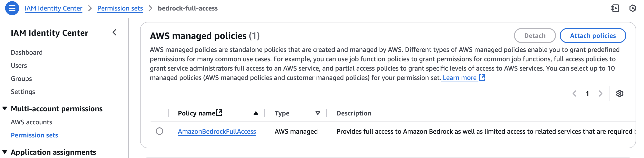Click the Type column header label
The image size is (644, 158).
point(282,113)
